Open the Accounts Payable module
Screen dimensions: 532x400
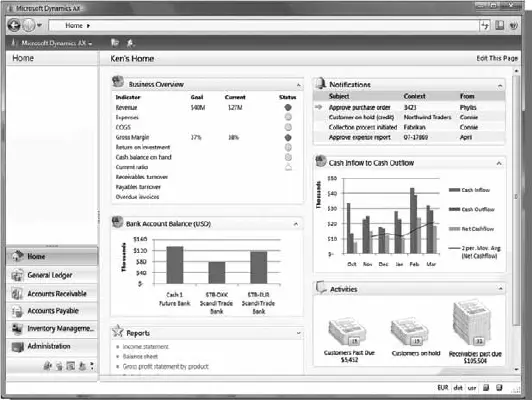[52, 311]
